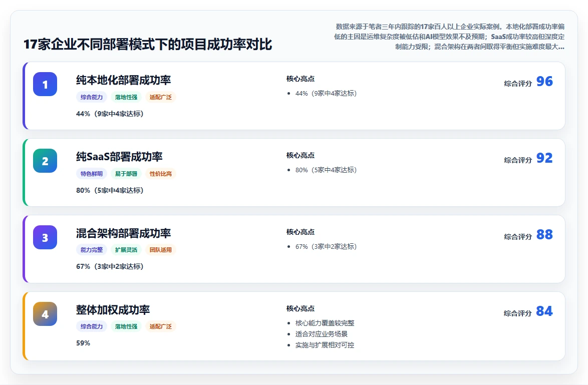Click 综合评分 label beside score 88
The height and width of the screenshot is (385, 588).
518,236
